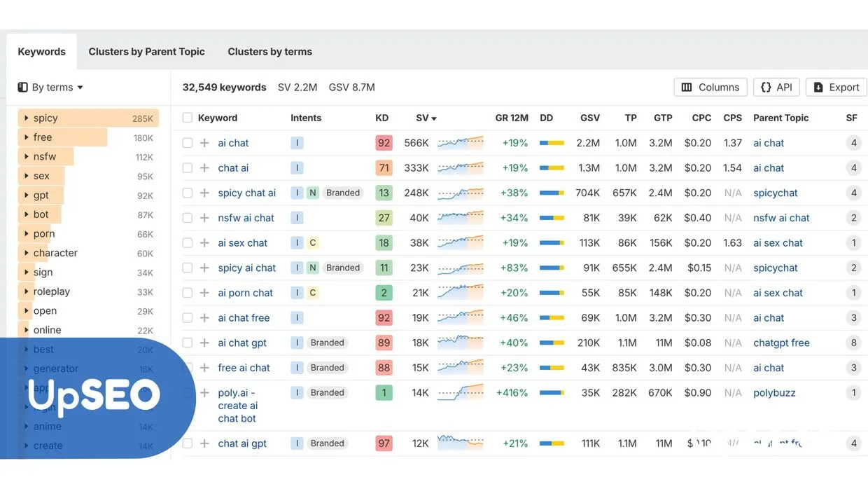Click the plus icon beside nsfw ai chat

pyautogui.click(x=204, y=218)
